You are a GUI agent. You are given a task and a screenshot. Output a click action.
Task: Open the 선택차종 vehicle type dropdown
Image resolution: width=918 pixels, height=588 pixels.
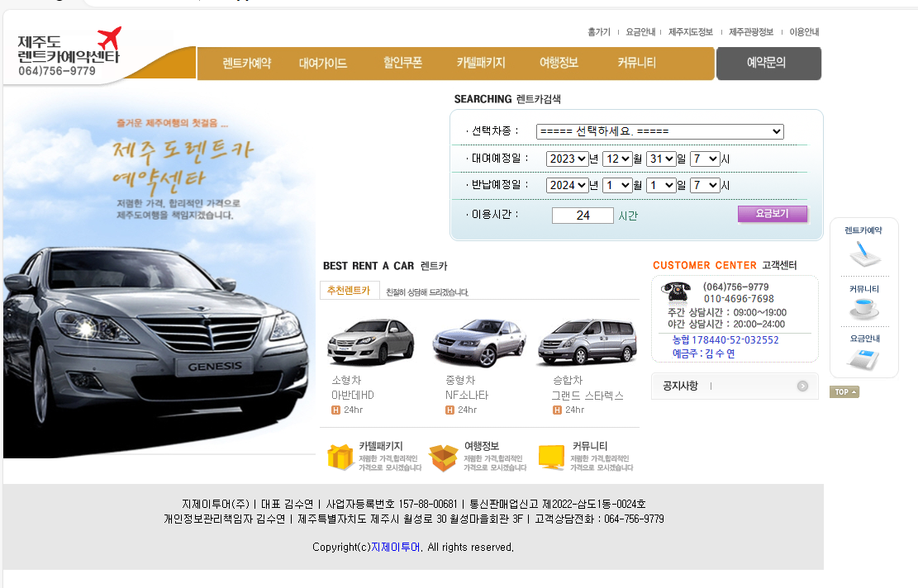click(x=660, y=131)
